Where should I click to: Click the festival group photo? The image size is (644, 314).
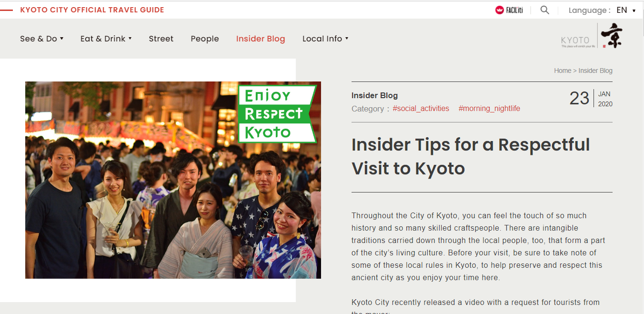pos(173,180)
